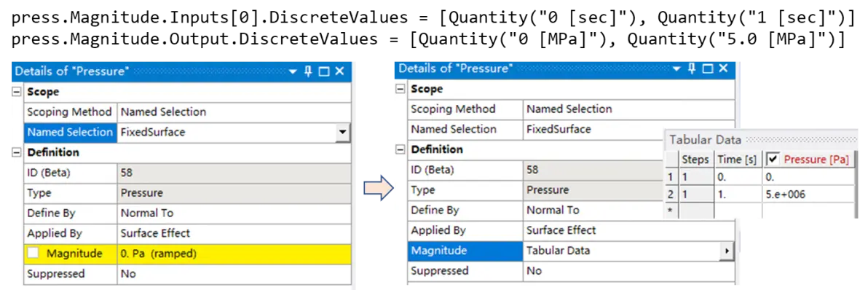Viewport: 868px width, 290px height.
Task: Pin the right Details of Pressure panel
Action: [692, 68]
